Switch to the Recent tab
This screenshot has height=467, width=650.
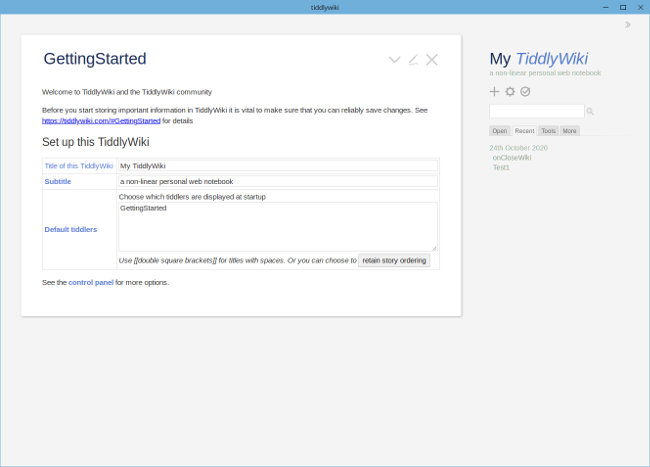(524, 131)
